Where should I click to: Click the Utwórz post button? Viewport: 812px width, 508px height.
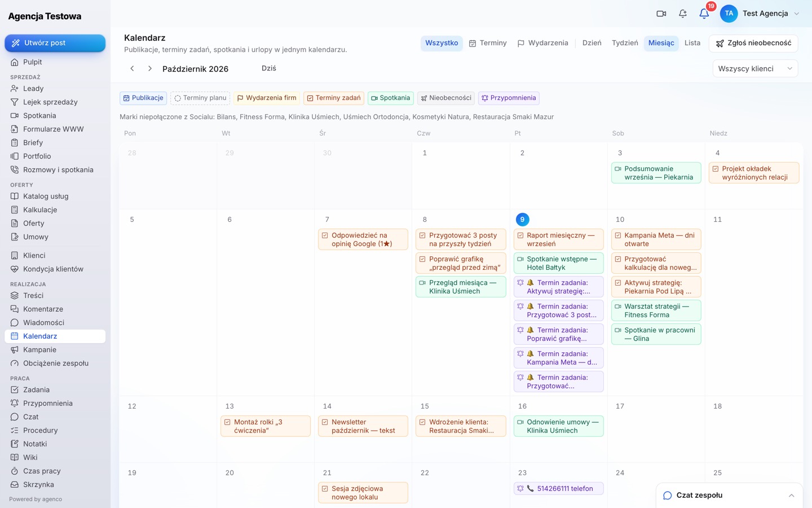[55, 43]
